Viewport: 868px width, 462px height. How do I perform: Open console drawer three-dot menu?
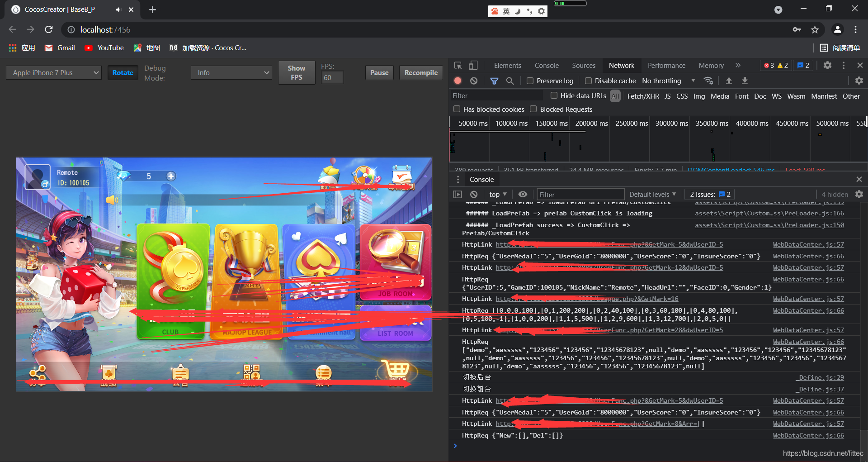tap(458, 180)
